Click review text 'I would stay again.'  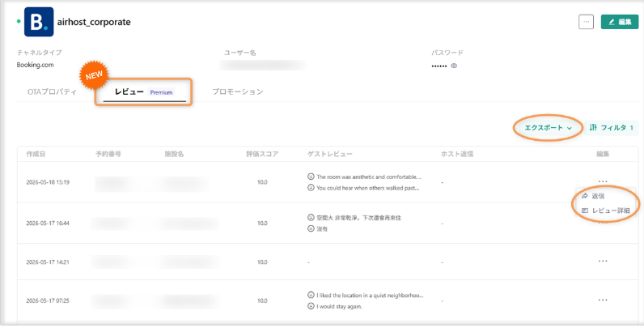coord(339,307)
